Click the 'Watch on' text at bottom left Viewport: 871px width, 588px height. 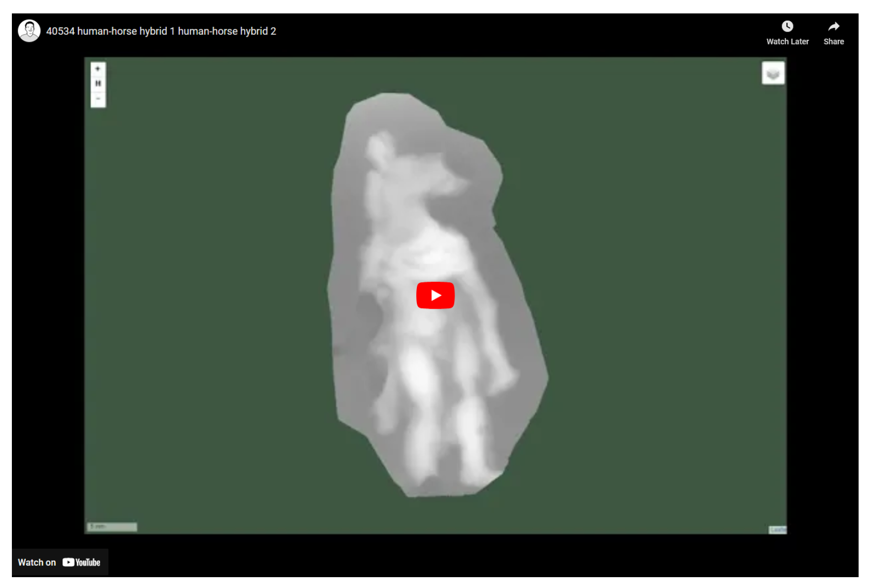pyautogui.click(x=37, y=562)
